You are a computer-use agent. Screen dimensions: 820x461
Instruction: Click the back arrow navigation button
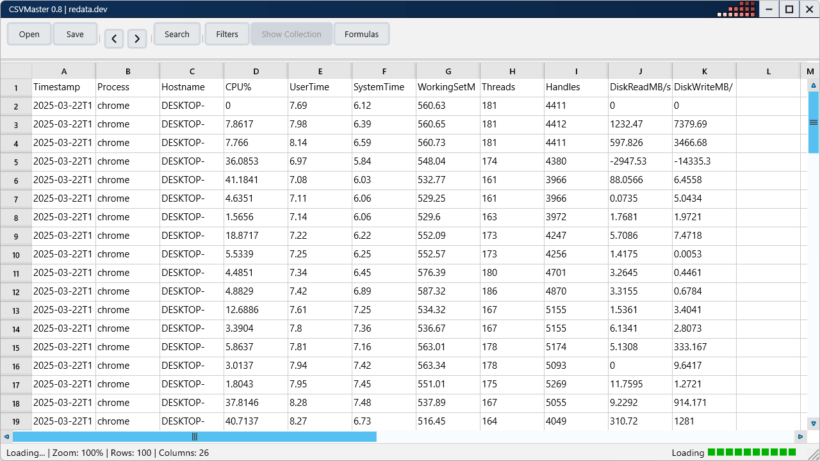point(114,38)
